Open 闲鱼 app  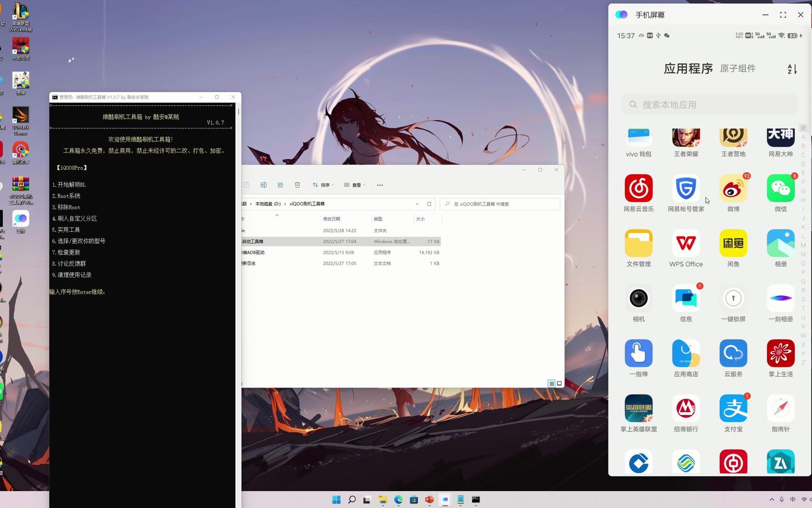[733, 243]
